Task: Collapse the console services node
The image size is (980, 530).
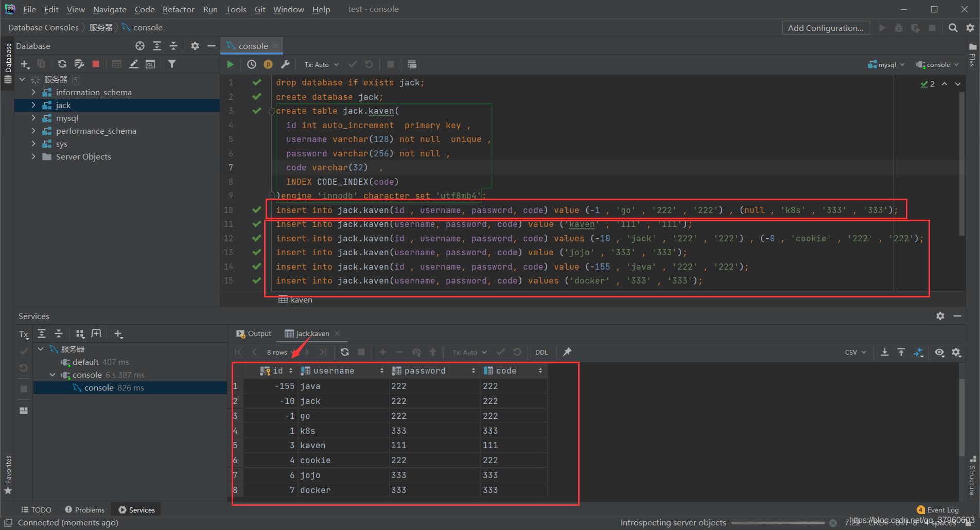Action: click(52, 375)
